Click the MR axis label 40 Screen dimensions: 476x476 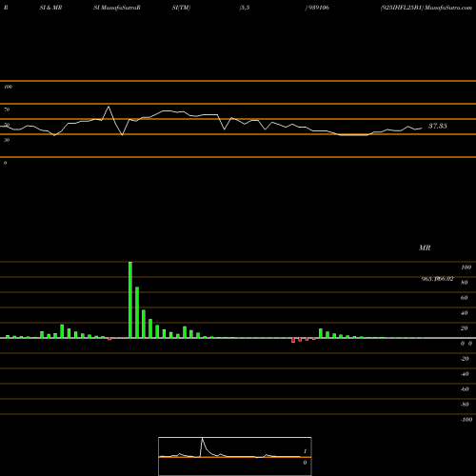465,313
